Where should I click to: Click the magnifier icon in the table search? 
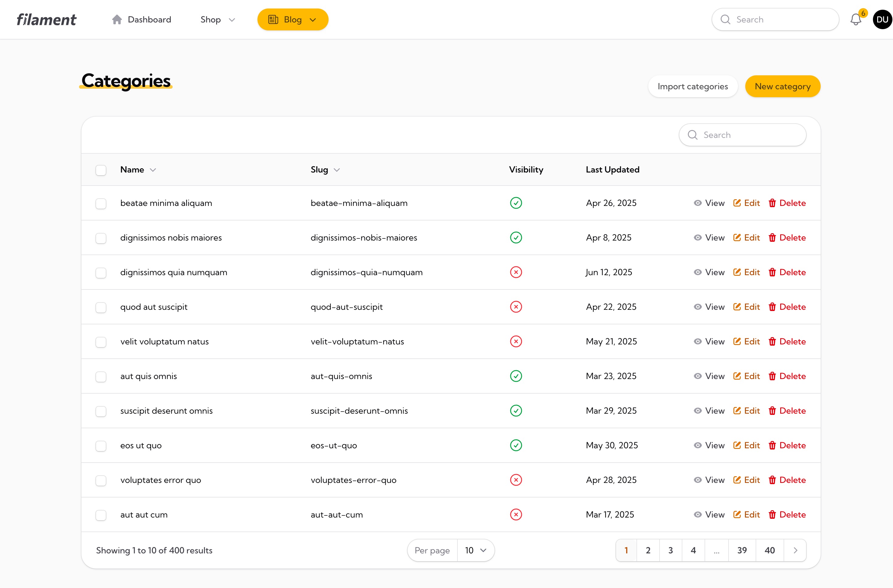tap(693, 135)
